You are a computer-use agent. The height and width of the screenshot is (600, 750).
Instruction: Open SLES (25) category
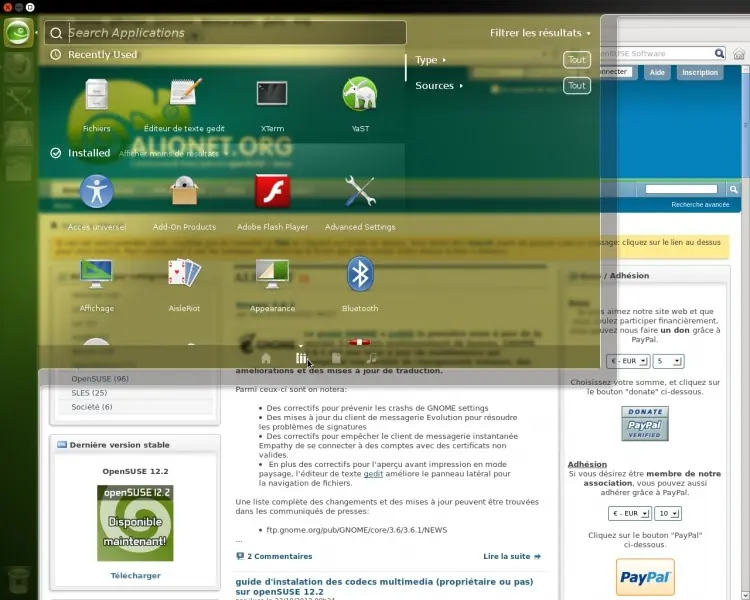[x=89, y=392]
